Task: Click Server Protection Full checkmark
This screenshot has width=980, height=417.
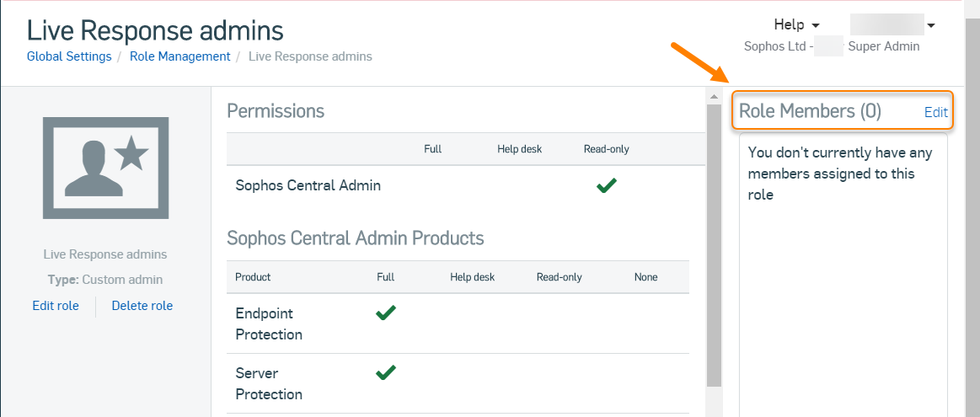Action: point(385,372)
